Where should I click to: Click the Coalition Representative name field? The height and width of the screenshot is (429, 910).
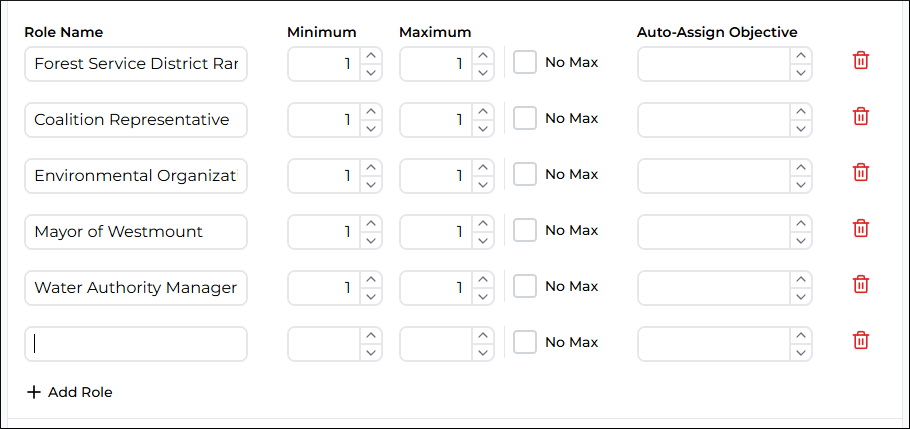click(x=136, y=120)
